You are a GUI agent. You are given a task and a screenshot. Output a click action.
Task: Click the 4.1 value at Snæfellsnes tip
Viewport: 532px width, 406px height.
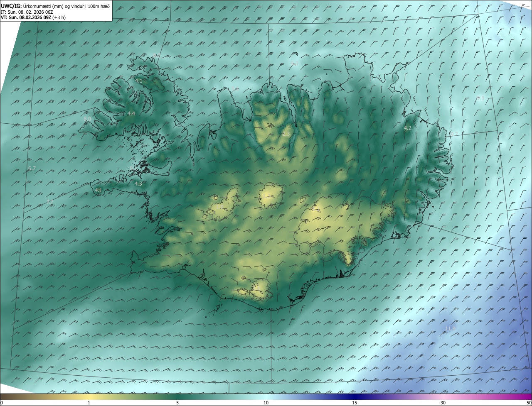pyautogui.click(x=99, y=190)
